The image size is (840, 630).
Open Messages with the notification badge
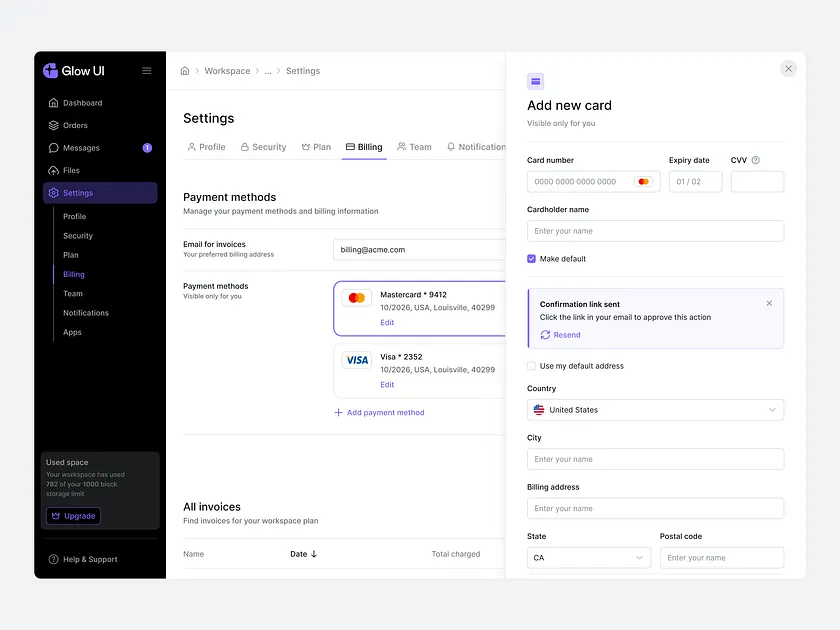tap(52, 148)
